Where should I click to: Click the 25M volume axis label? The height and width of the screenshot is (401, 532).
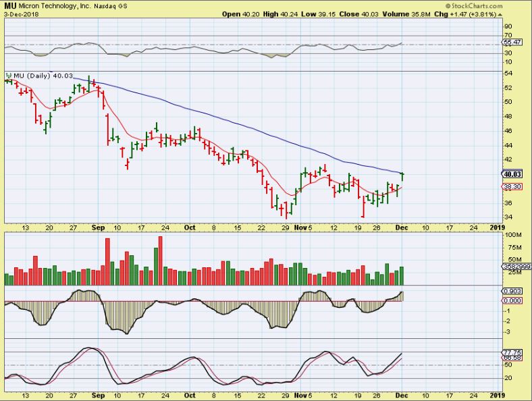tap(514, 273)
